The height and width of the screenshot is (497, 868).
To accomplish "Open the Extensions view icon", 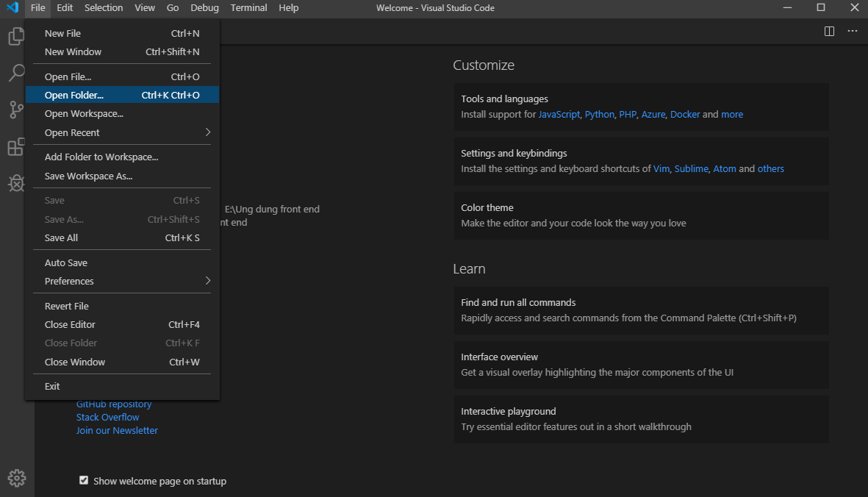I will click(x=17, y=146).
